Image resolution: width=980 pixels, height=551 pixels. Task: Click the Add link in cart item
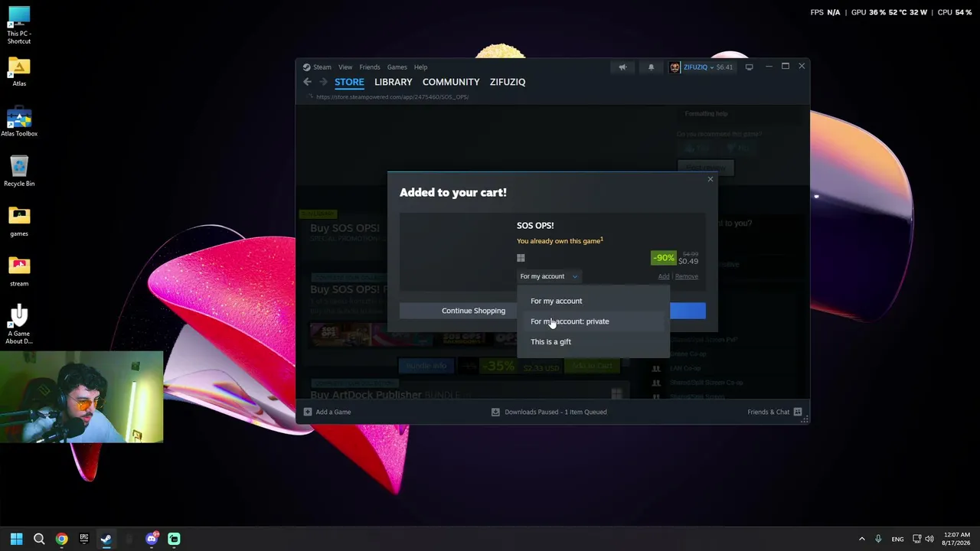tap(663, 276)
